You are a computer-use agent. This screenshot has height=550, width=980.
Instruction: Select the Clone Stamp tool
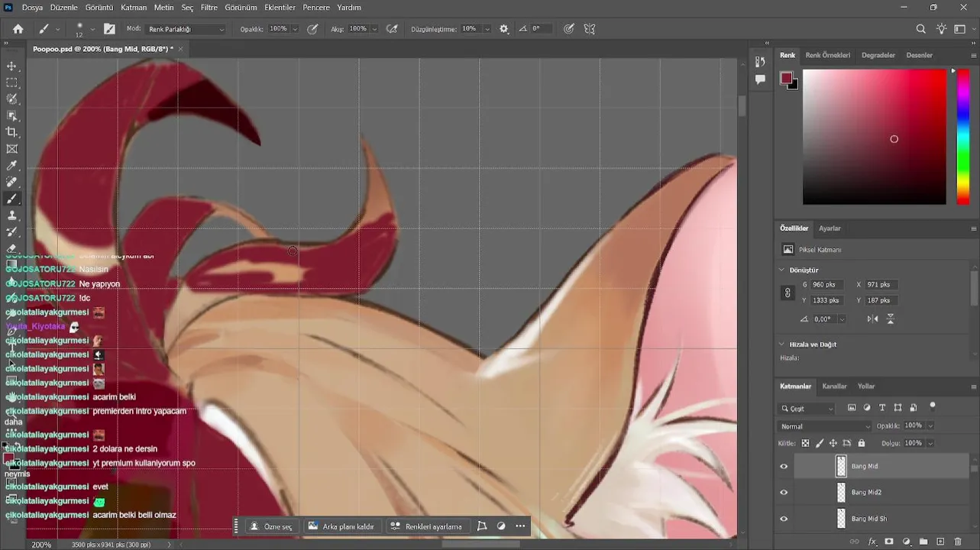tap(11, 215)
